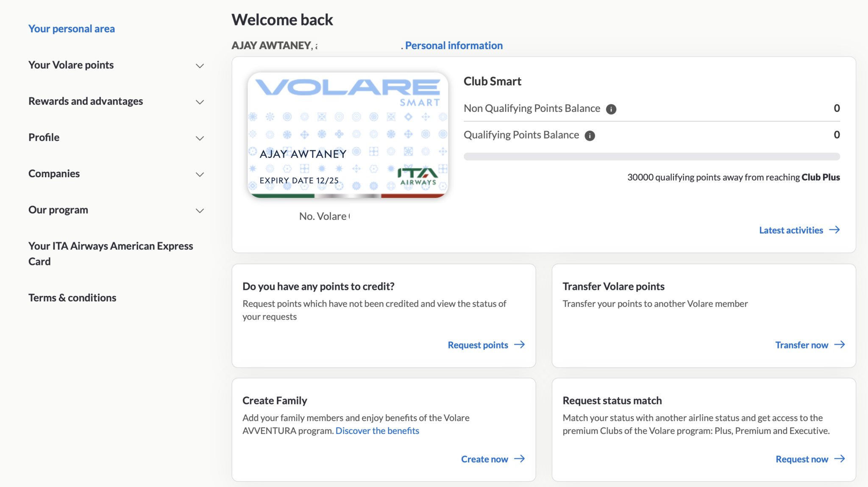Click the Request points link
This screenshot has height=487, width=868.
tap(478, 345)
